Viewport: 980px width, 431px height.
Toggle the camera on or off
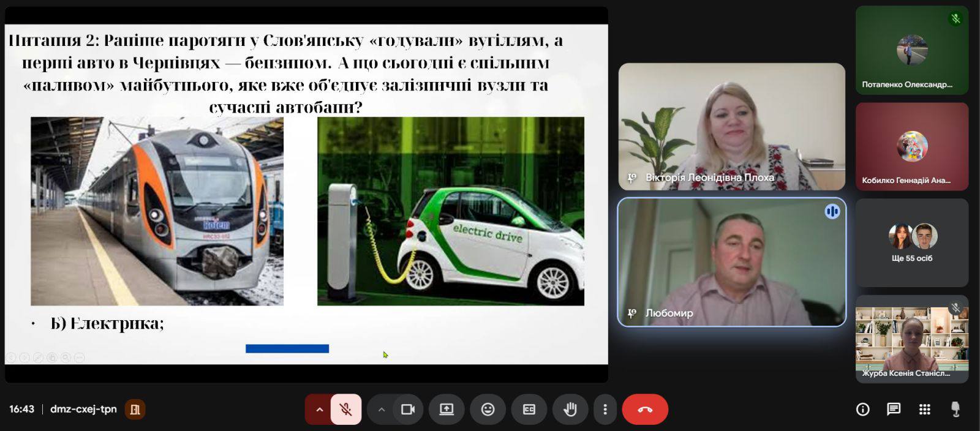[407, 410]
